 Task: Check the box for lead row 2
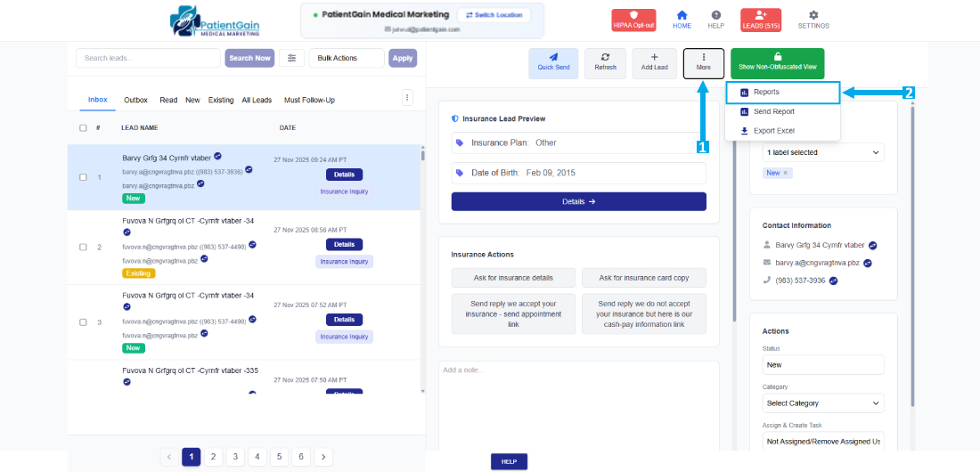83,247
